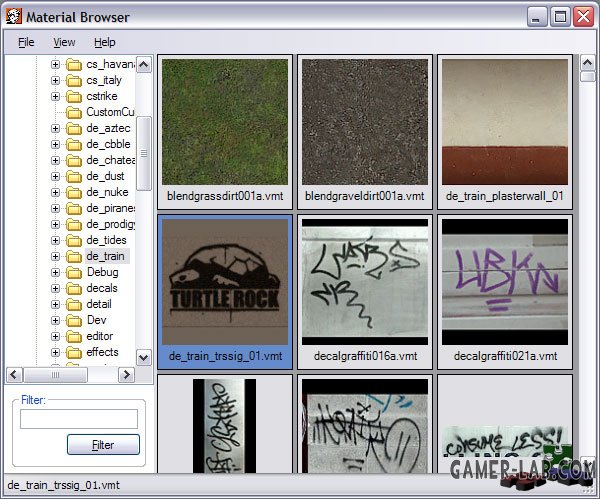Viewport: 600px width, 499px height.
Task: Click the de_dust folder icon
Action: tap(74, 177)
